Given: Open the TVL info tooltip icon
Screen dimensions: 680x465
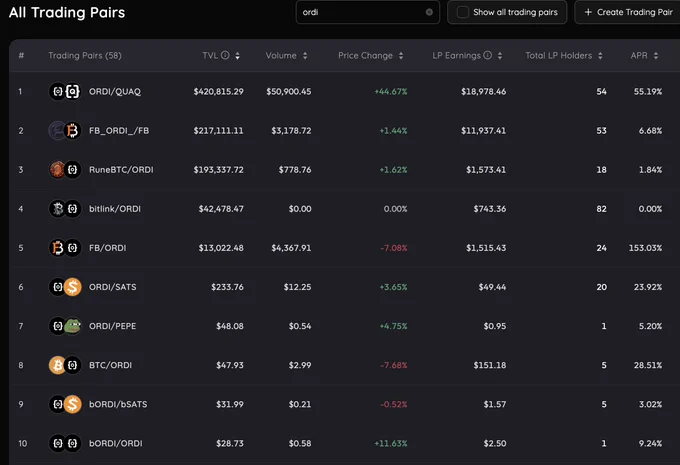Looking at the screenshot, I should 225,55.
